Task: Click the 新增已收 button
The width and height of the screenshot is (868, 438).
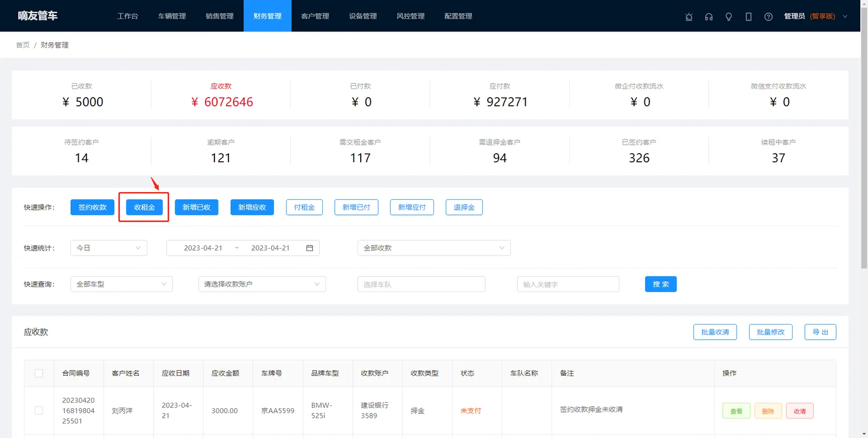Action: pos(196,207)
